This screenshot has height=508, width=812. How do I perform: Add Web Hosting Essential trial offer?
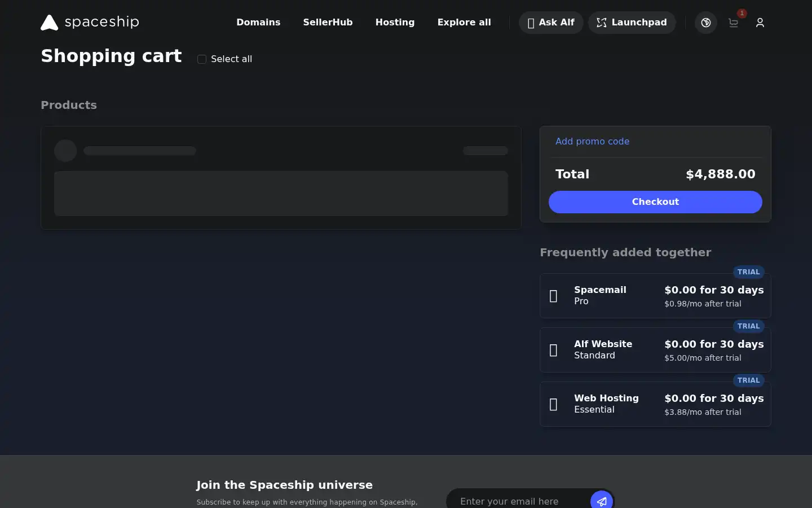click(x=655, y=404)
